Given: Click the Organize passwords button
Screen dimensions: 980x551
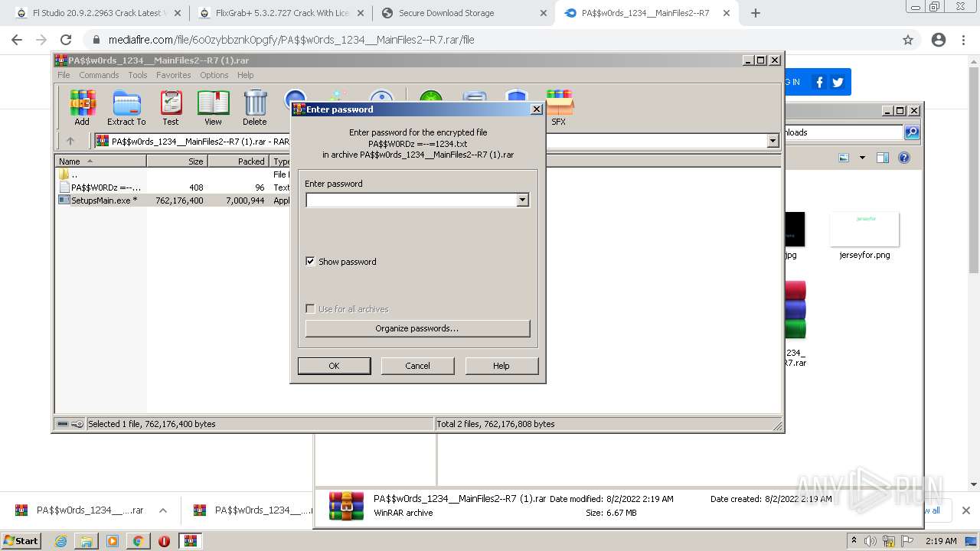Looking at the screenshot, I should coord(417,328).
